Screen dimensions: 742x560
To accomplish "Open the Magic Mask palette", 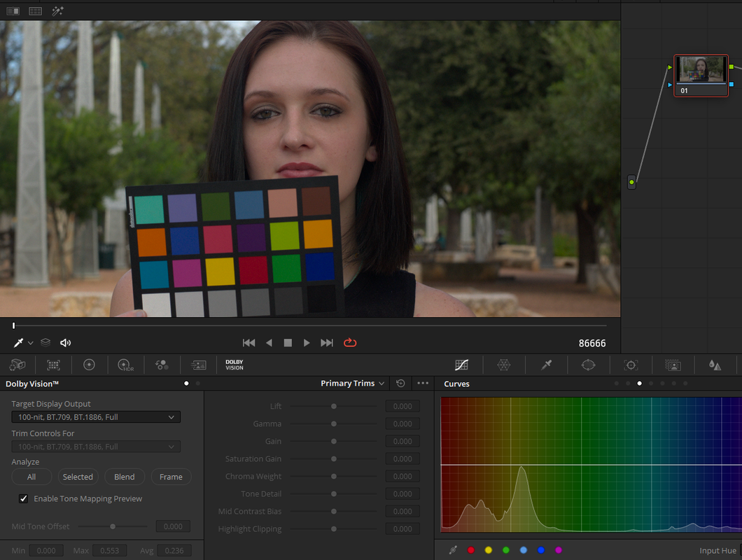I will click(673, 365).
